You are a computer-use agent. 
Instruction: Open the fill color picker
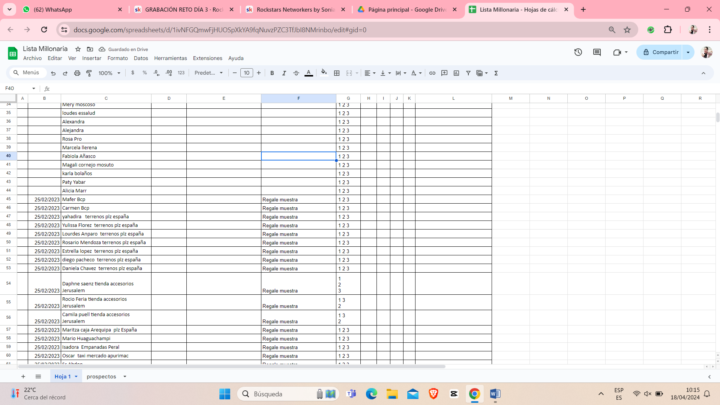pos(324,73)
